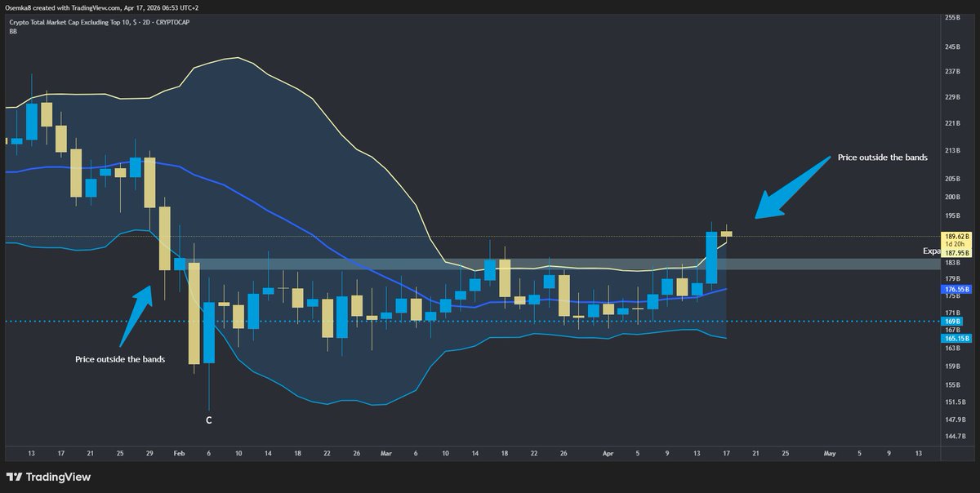Screen dimensions: 980x493
Task: Open the Crypto Total Market Cap symbol title
Action: (x=65, y=22)
